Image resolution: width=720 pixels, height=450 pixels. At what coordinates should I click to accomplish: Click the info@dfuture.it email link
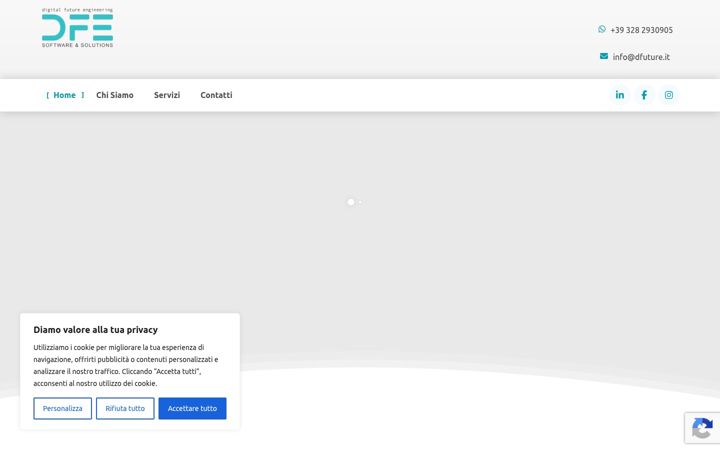tap(641, 57)
